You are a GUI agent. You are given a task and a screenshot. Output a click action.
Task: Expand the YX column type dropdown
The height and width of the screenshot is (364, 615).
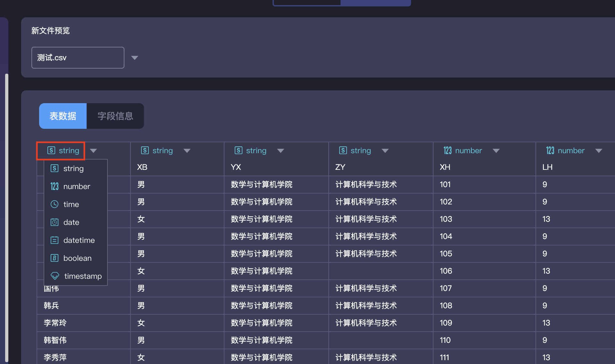281,151
